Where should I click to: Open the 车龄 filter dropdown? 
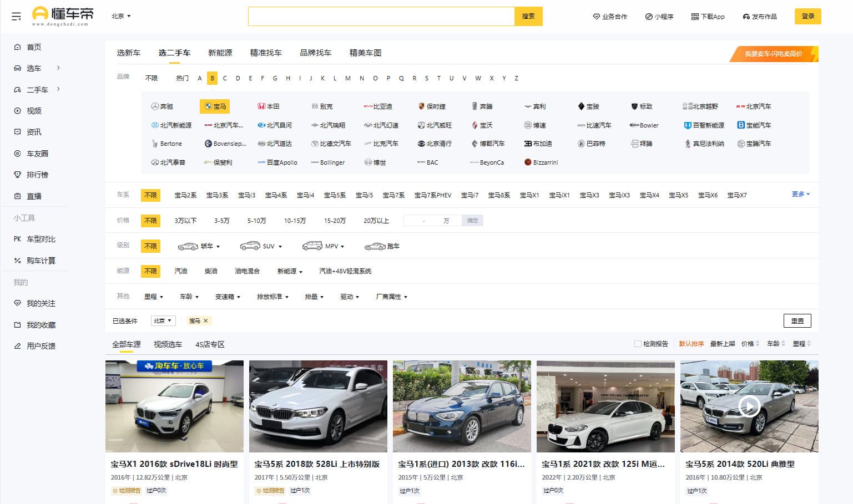pyautogui.click(x=189, y=297)
